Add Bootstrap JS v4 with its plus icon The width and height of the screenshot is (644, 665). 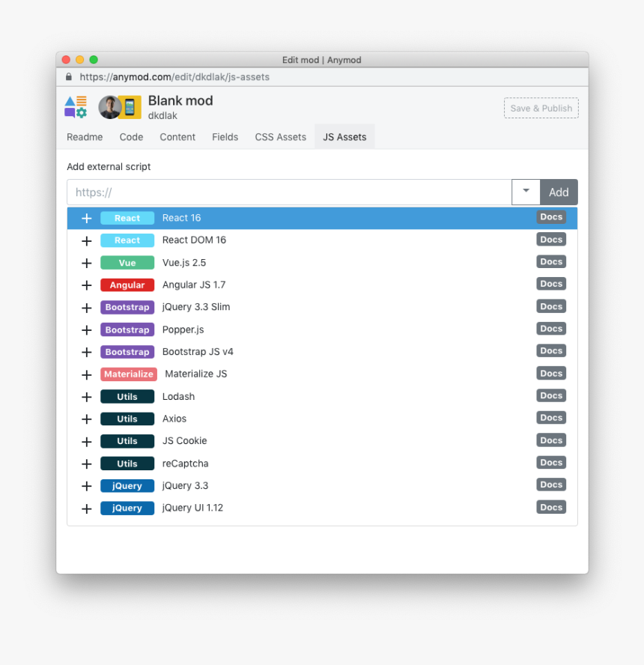point(86,351)
